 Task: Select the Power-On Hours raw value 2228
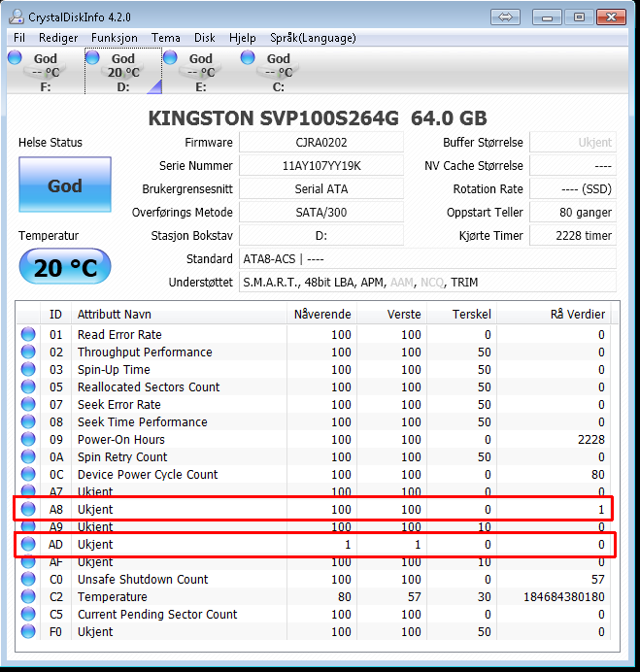pyautogui.click(x=591, y=439)
